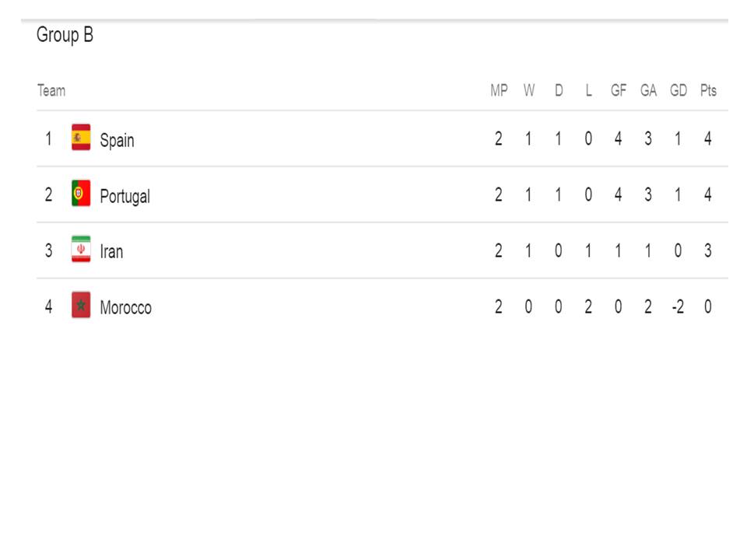The width and height of the screenshot is (747, 560).
Task: Click the Morocco flag icon
Action: pos(81,305)
